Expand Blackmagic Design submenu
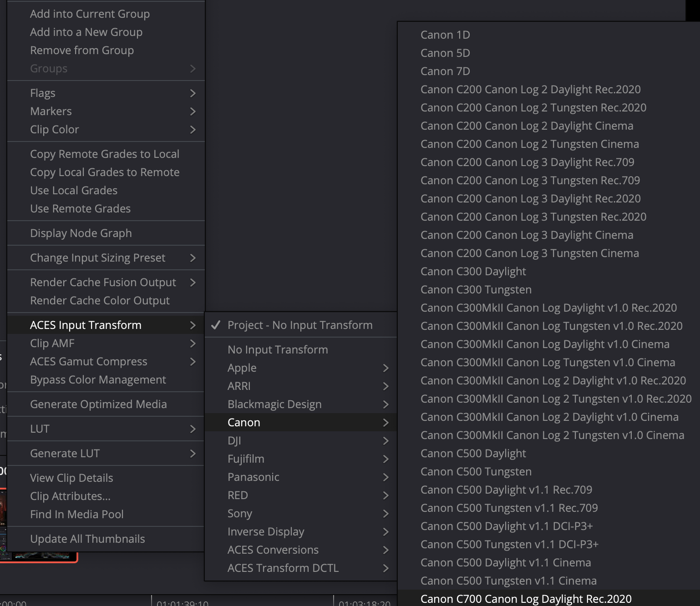700x606 pixels. point(301,404)
